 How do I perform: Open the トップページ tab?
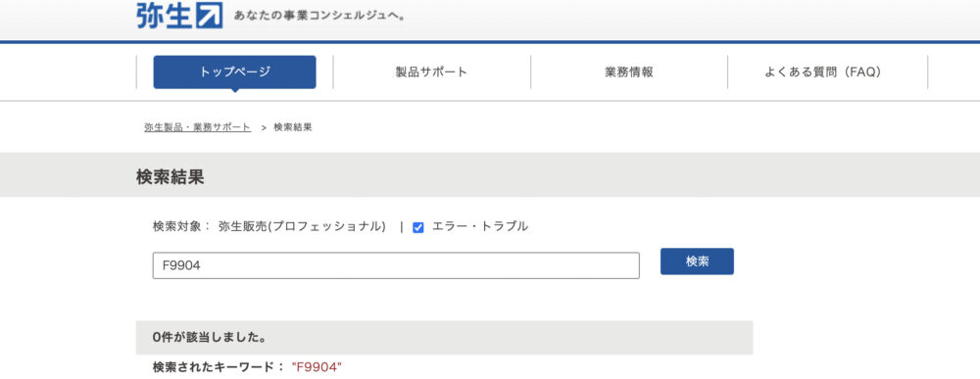pos(234,71)
